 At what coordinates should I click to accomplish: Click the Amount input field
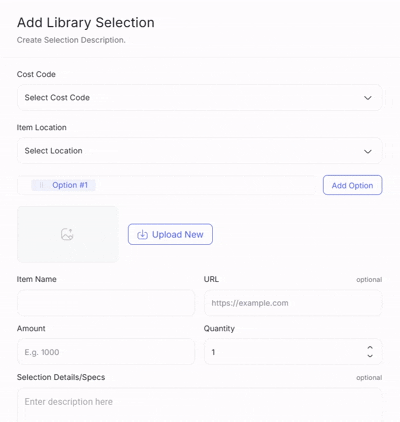point(106,352)
